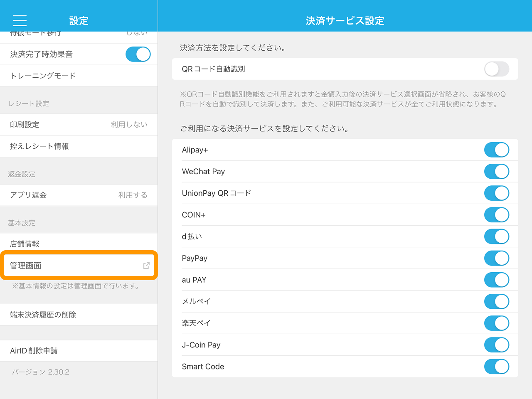Select 店舗情報 row
This screenshot has height=399, width=532.
[79, 244]
